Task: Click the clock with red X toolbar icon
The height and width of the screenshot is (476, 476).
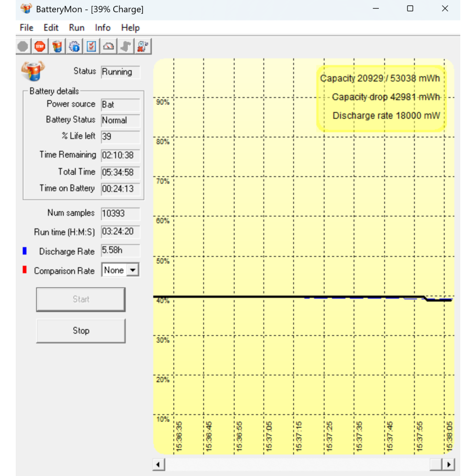Action: click(x=142, y=46)
